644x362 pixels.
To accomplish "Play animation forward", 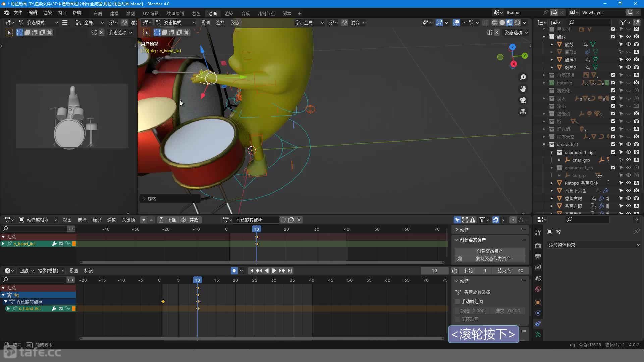I will pyautogui.click(x=274, y=271).
